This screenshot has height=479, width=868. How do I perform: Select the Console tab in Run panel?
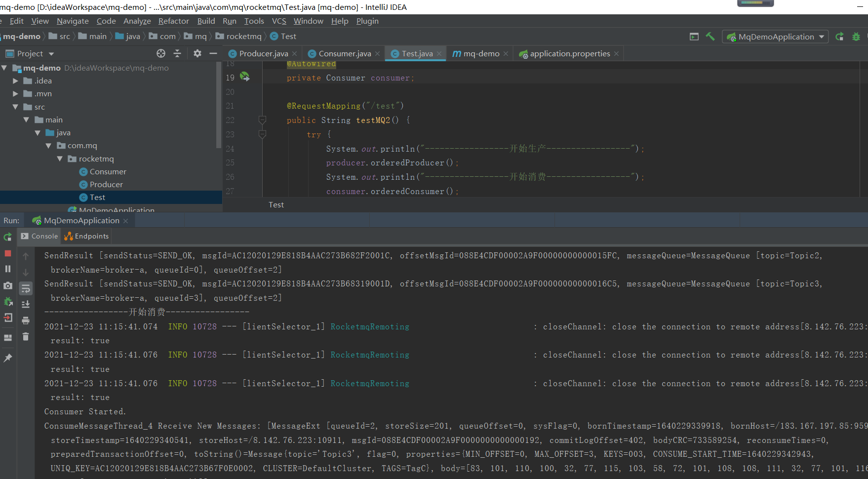point(39,236)
